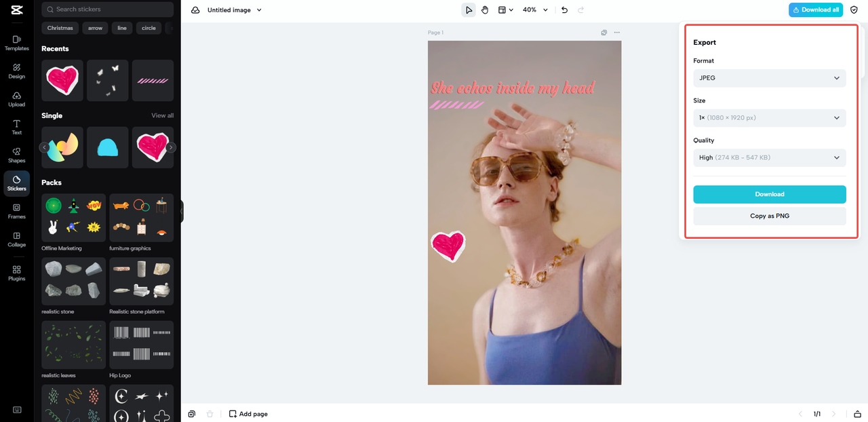
Task: Collapse the stickers side panel handle
Action: tap(182, 211)
